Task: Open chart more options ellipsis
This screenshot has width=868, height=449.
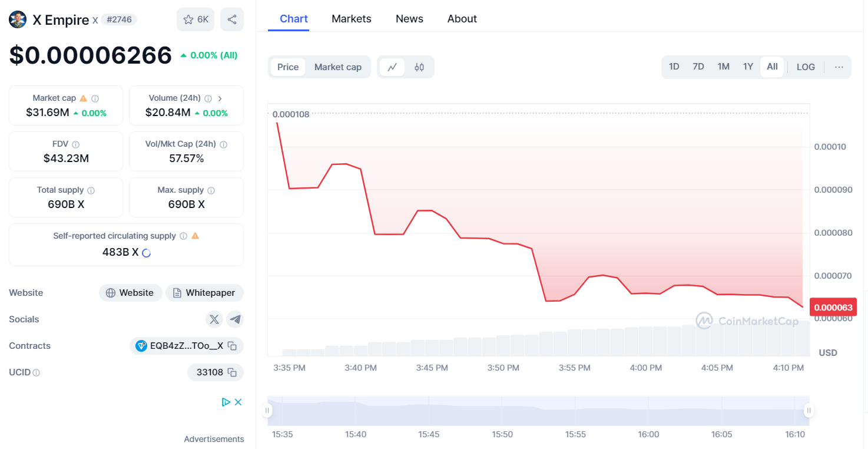Action: pos(839,67)
